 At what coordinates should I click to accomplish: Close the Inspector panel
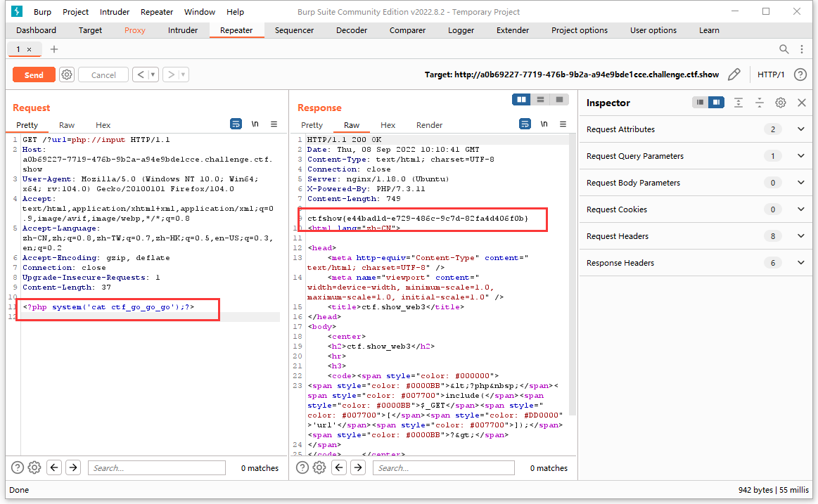coord(802,103)
